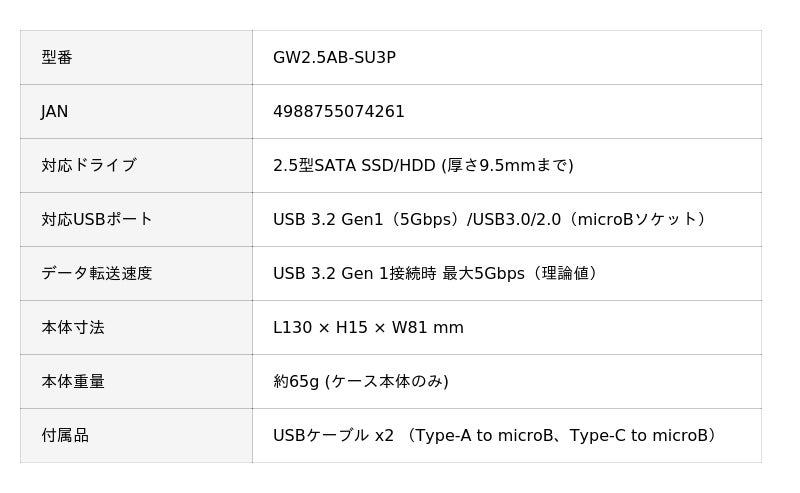800x493 pixels.
Task: Select the JAN code 4988755074261
Action: pyautogui.click(x=339, y=112)
